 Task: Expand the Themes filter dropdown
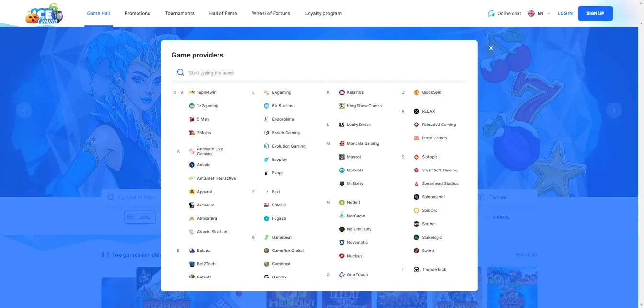[x=506, y=197]
